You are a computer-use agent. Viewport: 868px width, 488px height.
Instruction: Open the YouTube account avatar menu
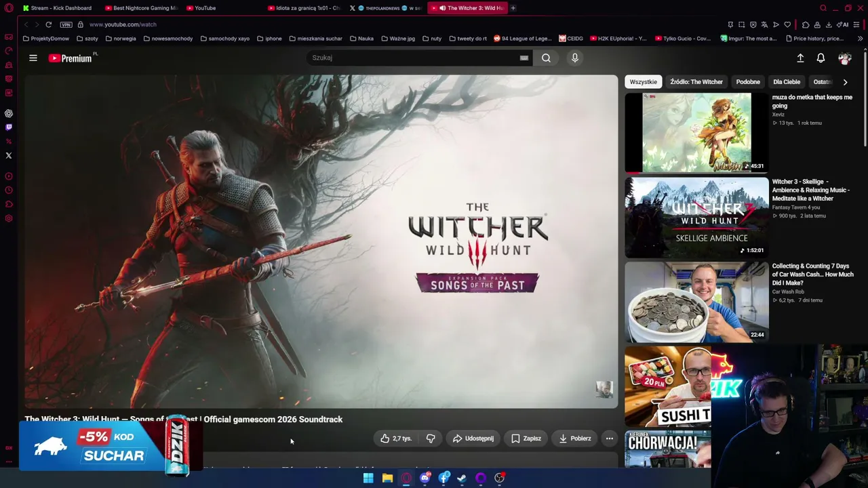pyautogui.click(x=845, y=58)
